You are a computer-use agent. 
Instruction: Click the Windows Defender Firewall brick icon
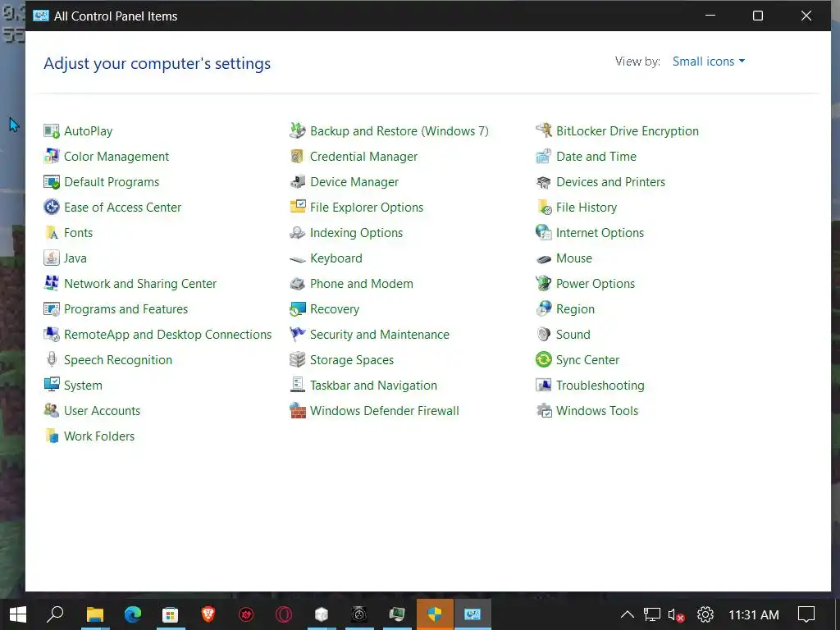pyautogui.click(x=297, y=411)
